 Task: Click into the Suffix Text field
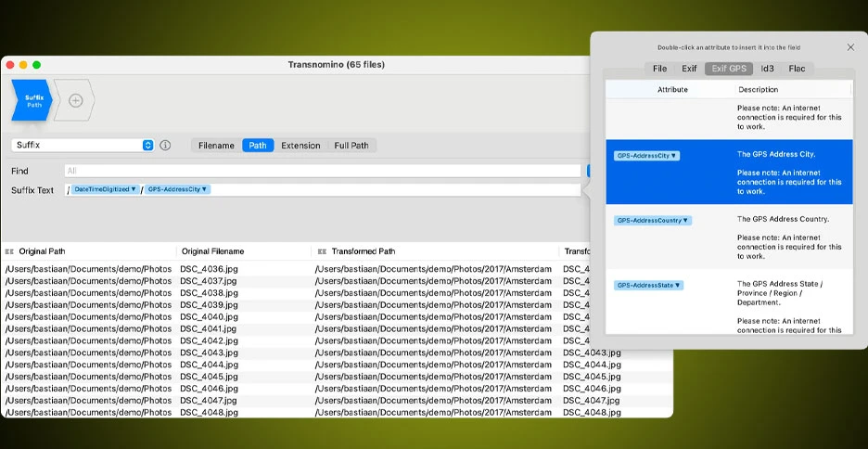coord(323,190)
